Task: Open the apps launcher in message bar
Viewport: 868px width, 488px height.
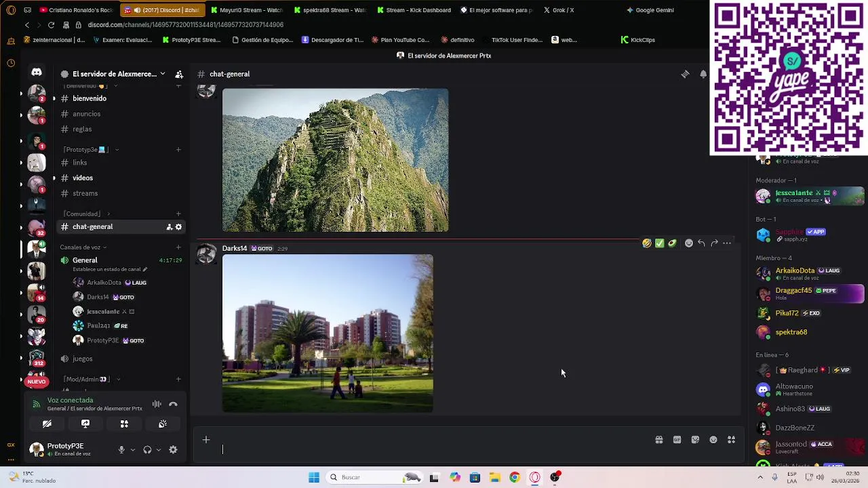Action: (x=732, y=440)
